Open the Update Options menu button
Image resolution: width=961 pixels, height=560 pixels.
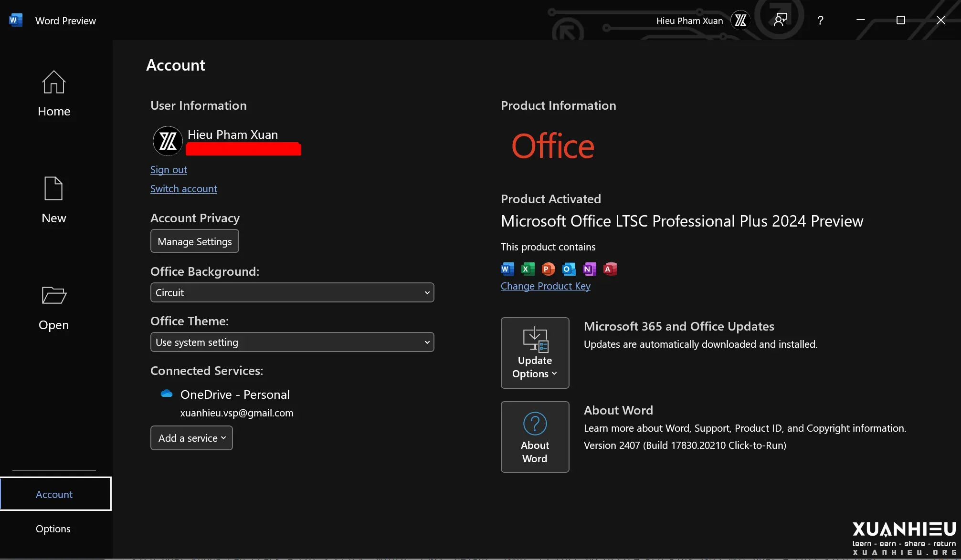pos(535,353)
